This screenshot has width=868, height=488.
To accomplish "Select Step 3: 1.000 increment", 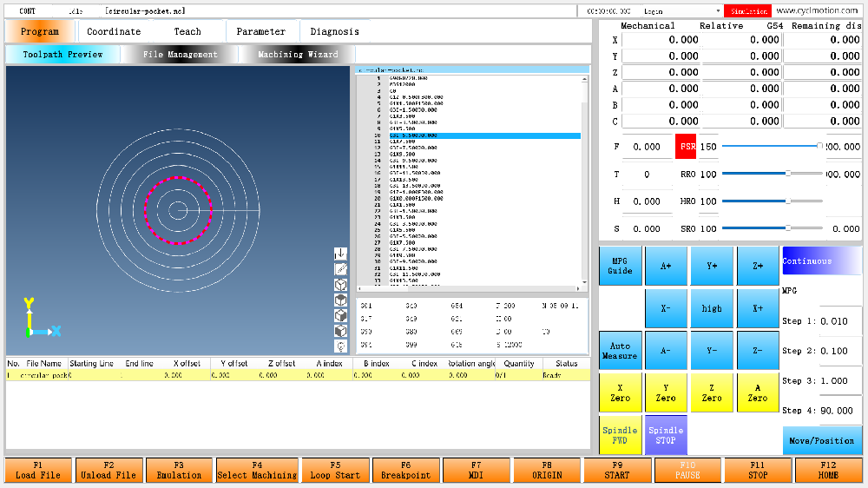I will coord(821,380).
